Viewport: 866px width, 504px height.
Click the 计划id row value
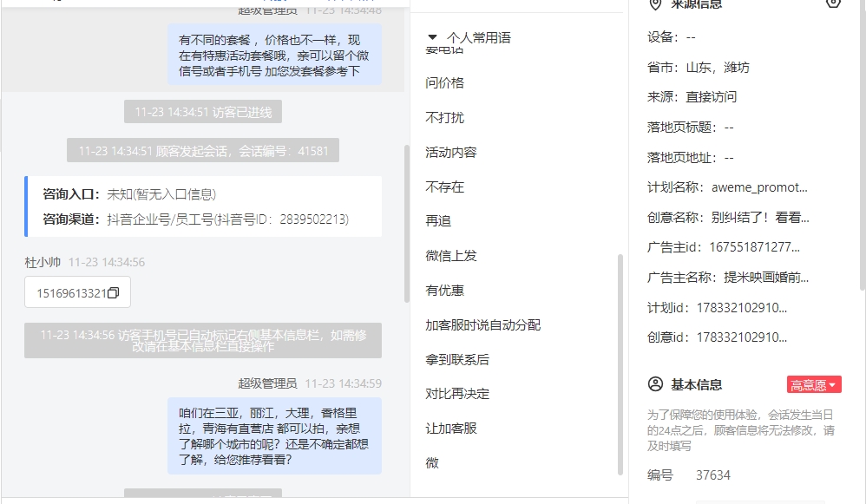742,307
